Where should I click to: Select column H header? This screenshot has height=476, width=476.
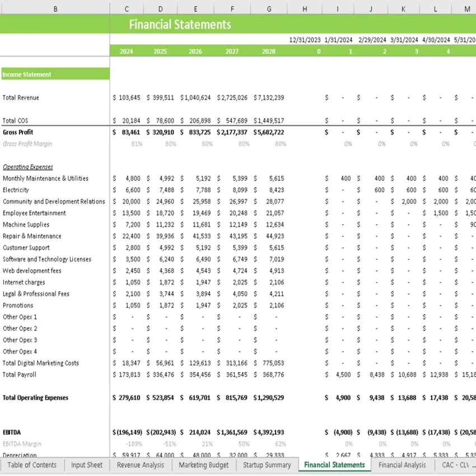[x=305, y=8]
